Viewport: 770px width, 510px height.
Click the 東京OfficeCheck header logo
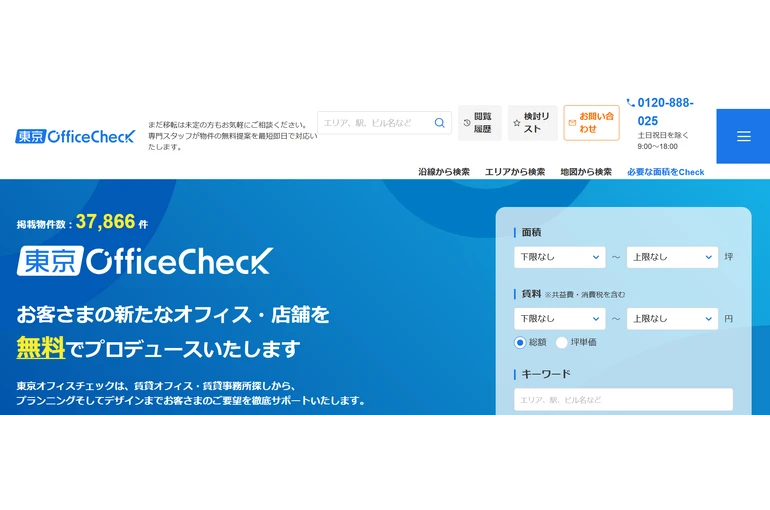click(x=75, y=136)
